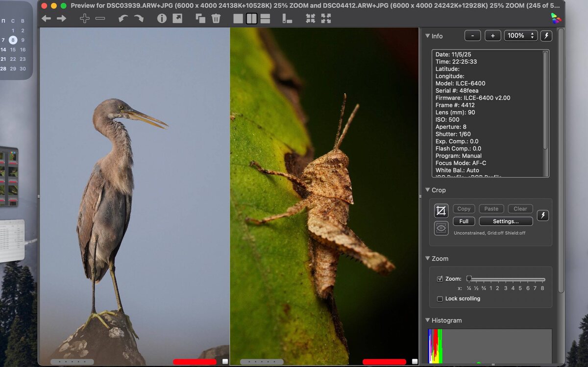Click the open-in-external-editor arrow icon
Viewport: 588px width, 367px height.
(x=177, y=19)
